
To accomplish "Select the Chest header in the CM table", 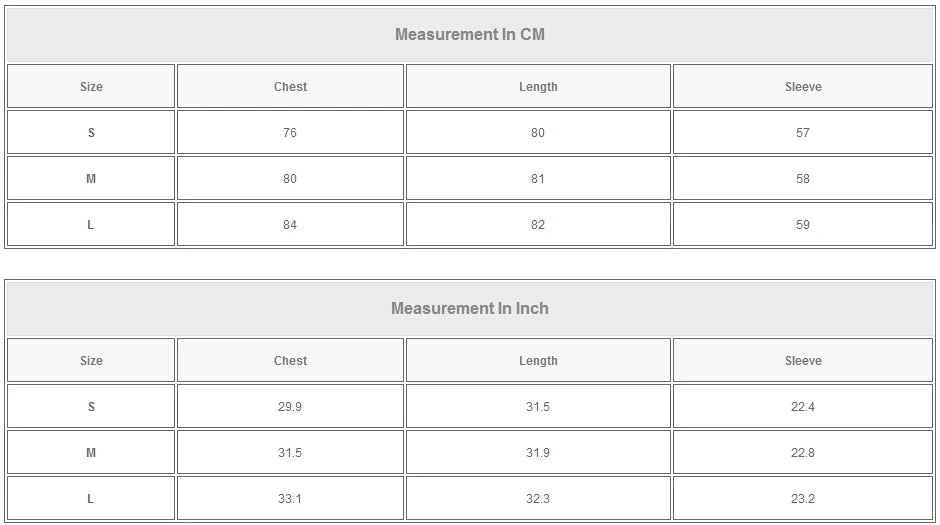I will [290, 87].
